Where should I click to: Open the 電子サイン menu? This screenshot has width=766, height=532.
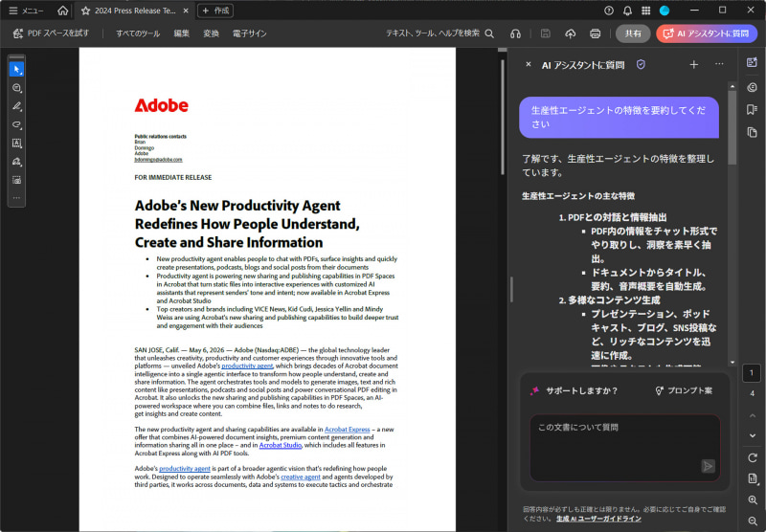click(x=250, y=33)
